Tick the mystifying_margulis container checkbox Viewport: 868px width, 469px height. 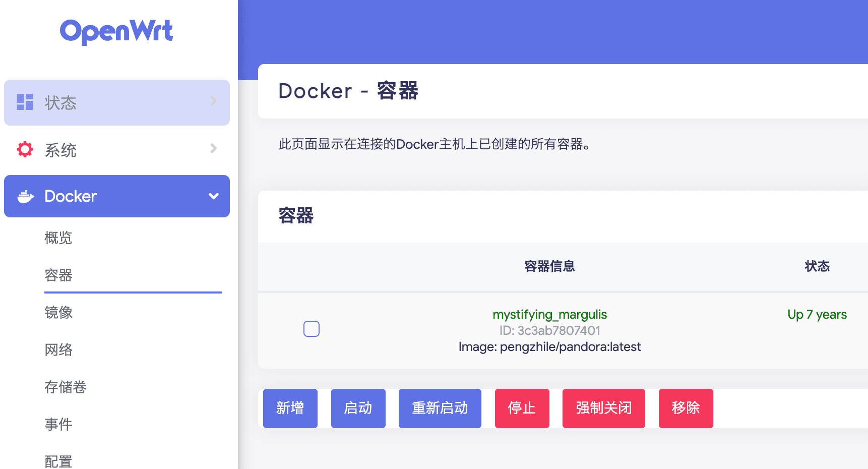[312, 329]
